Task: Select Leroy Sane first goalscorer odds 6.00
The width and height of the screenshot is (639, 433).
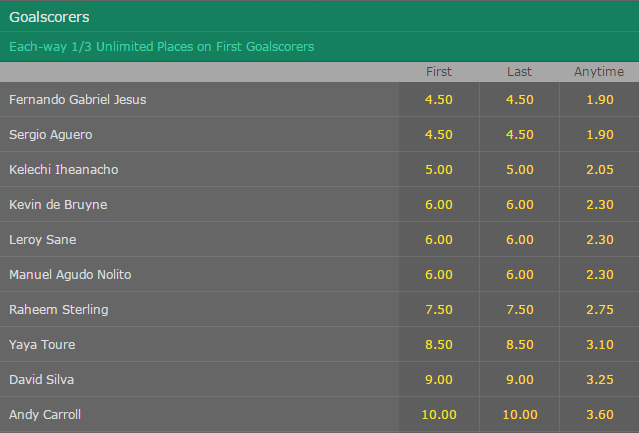Action: coord(439,240)
